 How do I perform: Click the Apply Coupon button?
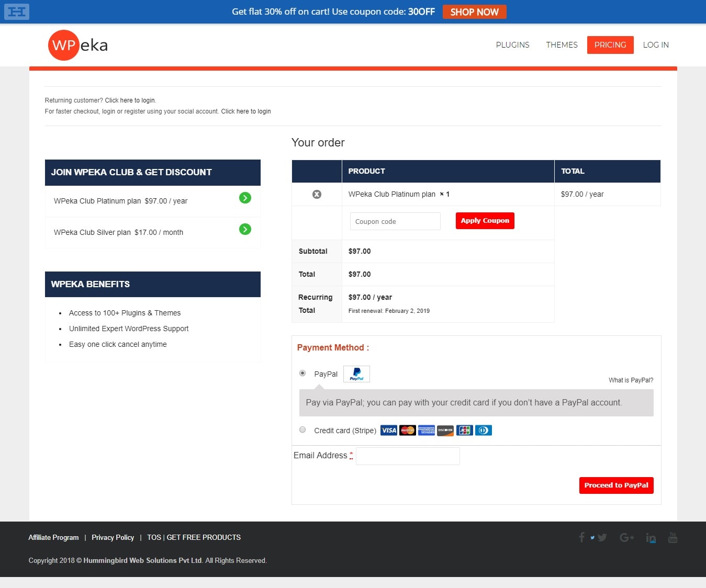click(x=485, y=221)
